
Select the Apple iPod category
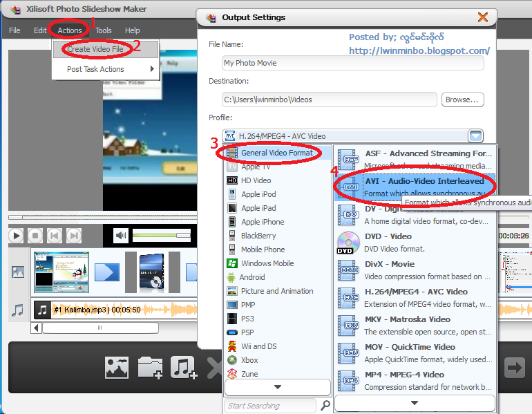(x=277, y=194)
